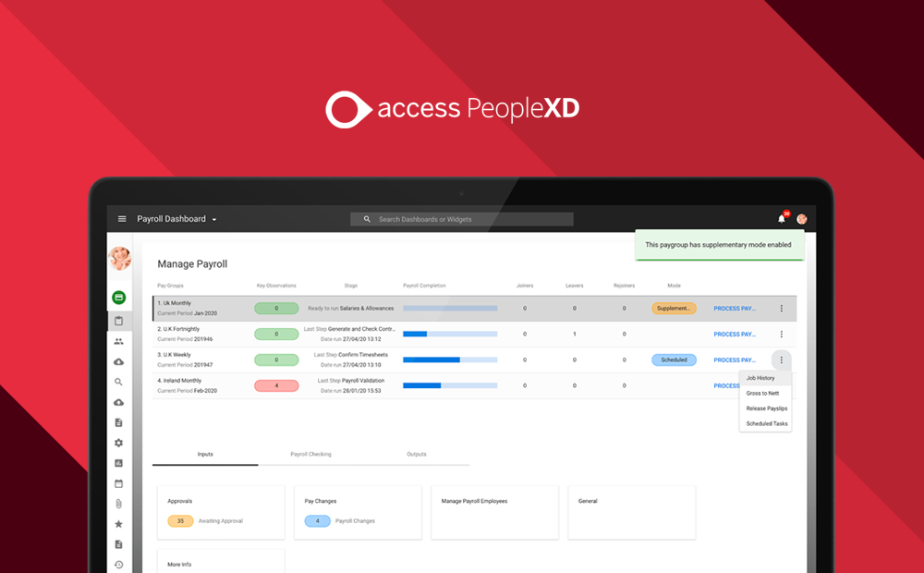Open the search magnifier in the sidebar
Screen dimensions: 924x573
pyautogui.click(x=118, y=382)
